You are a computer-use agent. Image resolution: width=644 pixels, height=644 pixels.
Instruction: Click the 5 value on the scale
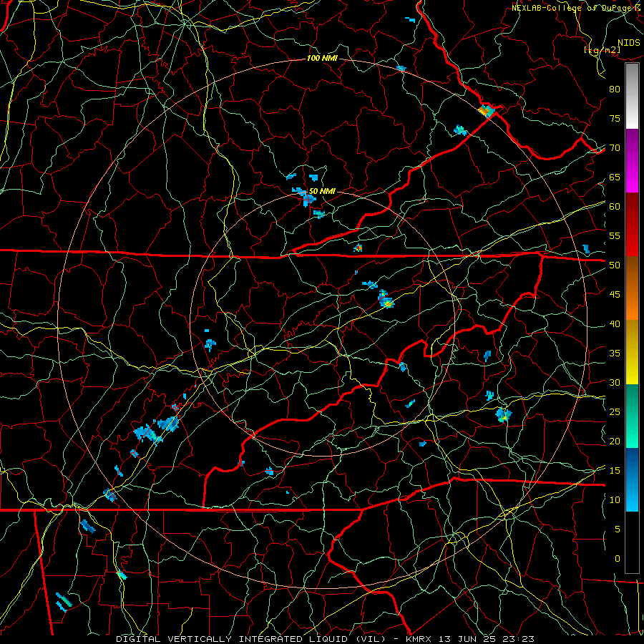point(618,530)
